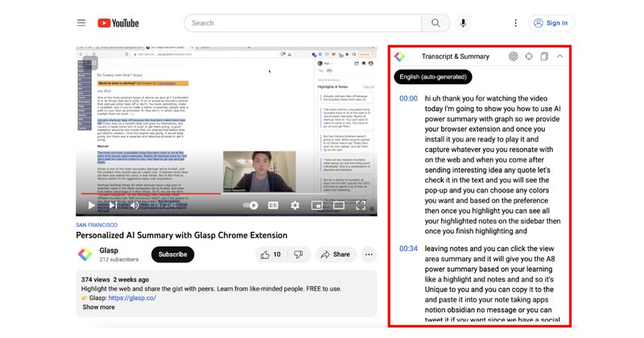The height and width of the screenshot is (338, 644).
Task: Start voice search with microphone icon
Action: [463, 23]
